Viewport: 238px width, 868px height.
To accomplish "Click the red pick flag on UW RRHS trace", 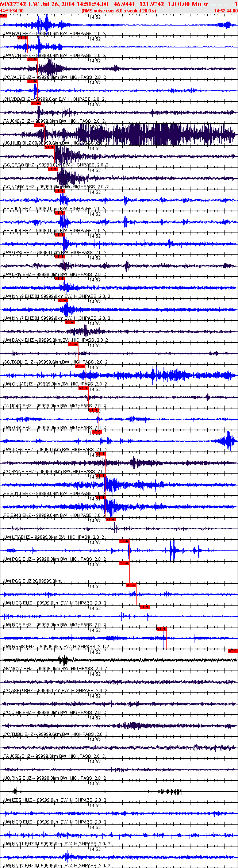I will tap(162, 629).
